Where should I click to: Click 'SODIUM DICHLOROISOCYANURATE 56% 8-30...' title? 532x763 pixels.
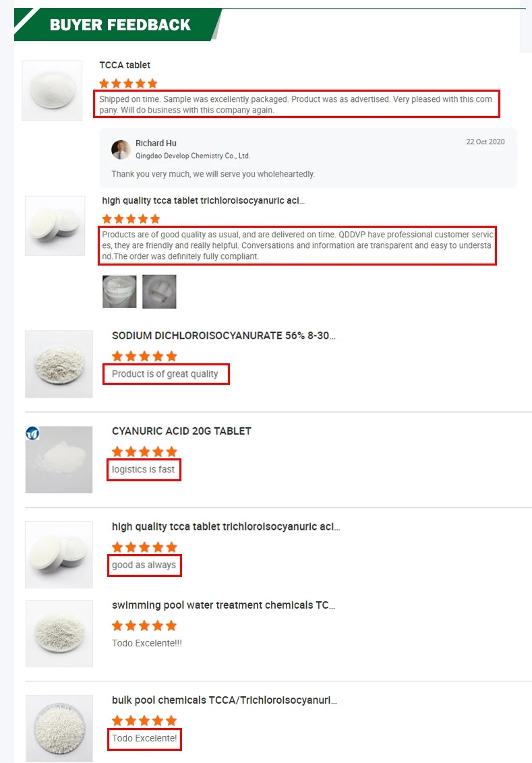(223, 336)
